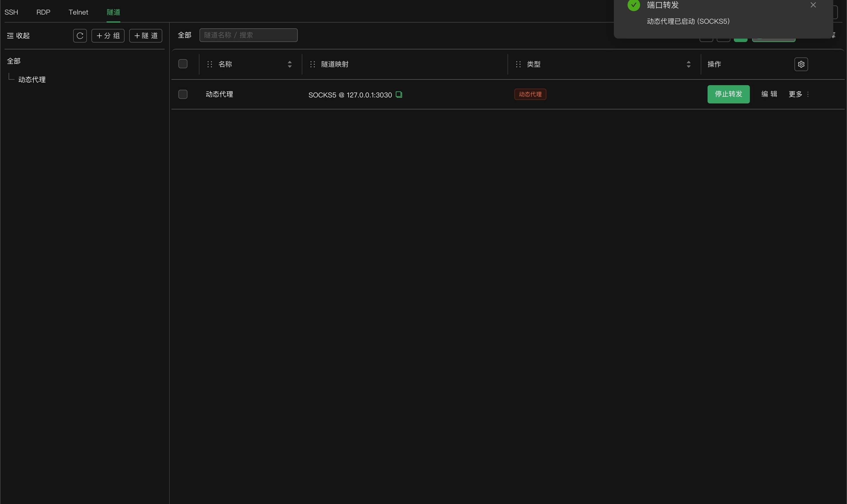Add a new group with the 分组 button
Screen dimensions: 847x504
(x=108, y=36)
